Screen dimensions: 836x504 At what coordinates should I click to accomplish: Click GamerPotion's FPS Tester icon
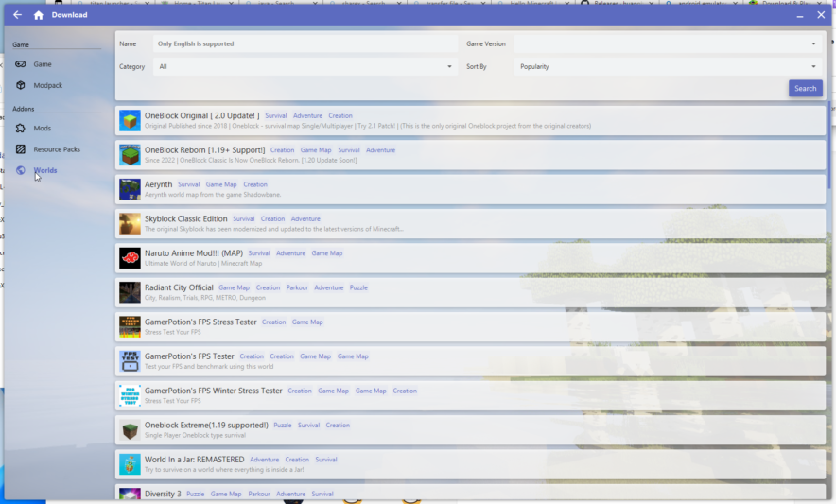pos(130,361)
